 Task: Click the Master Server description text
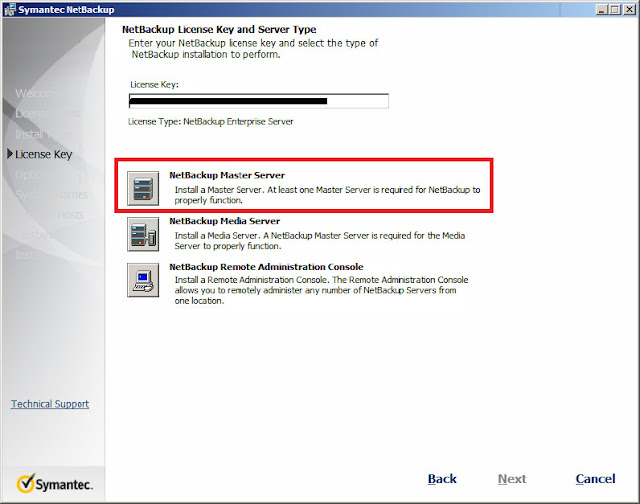coord(327,195)
